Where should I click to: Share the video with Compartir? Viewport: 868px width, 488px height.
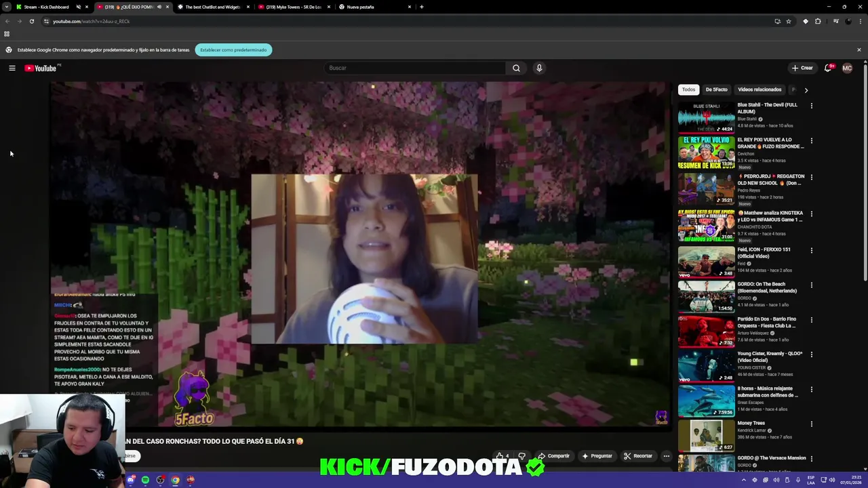tap(553, 456)
